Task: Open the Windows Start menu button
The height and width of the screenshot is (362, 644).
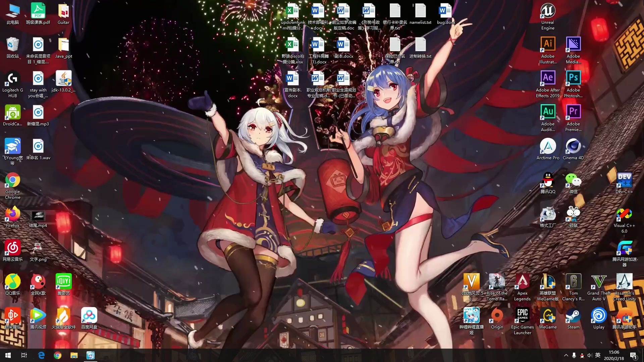Action: click(8, 355)
